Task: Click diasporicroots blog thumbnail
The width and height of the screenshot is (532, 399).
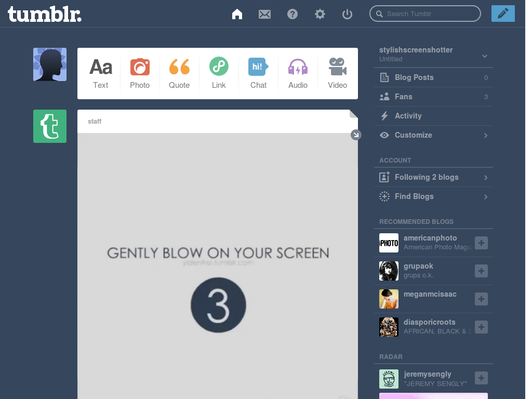Action: click(x=389, y=327)
